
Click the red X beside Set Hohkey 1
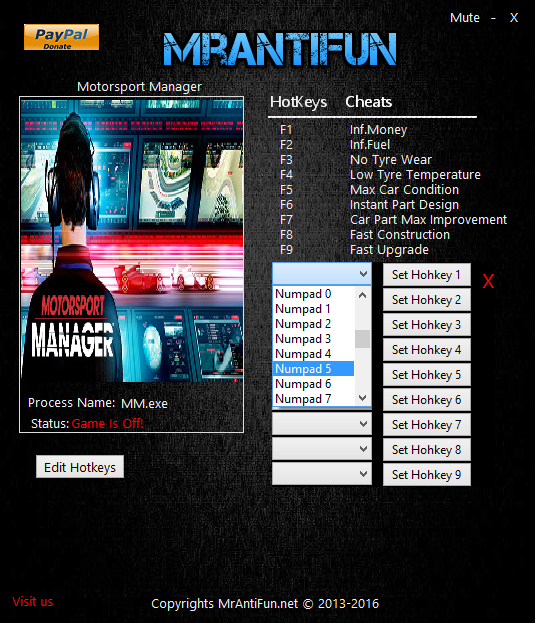coord(488,281)
